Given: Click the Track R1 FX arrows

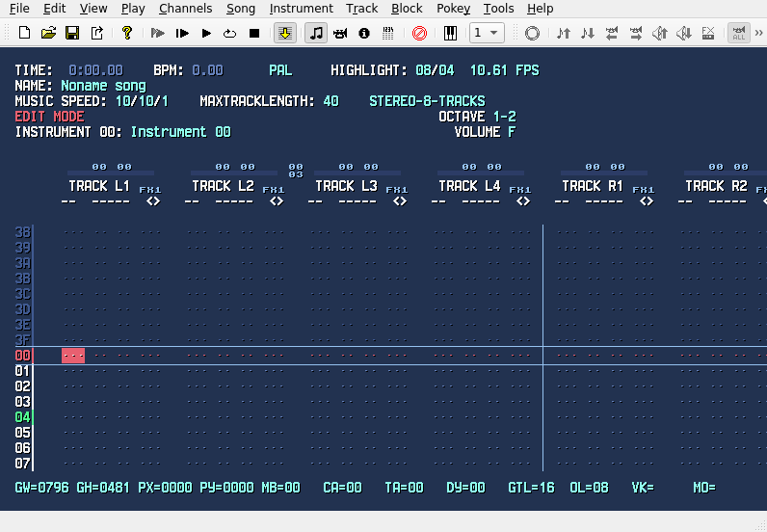Looking at the screenshot, I should [x=647, y=201].
